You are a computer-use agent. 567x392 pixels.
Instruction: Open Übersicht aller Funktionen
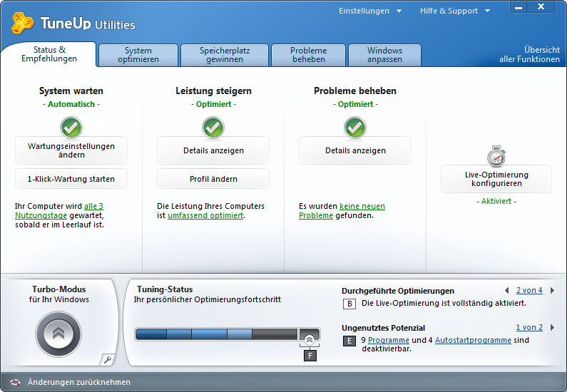point(529,55)
